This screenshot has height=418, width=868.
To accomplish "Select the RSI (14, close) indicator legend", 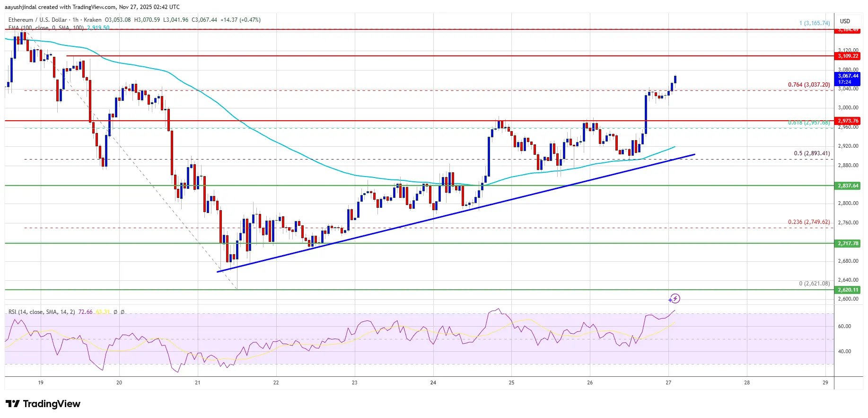I will point(42,312).
